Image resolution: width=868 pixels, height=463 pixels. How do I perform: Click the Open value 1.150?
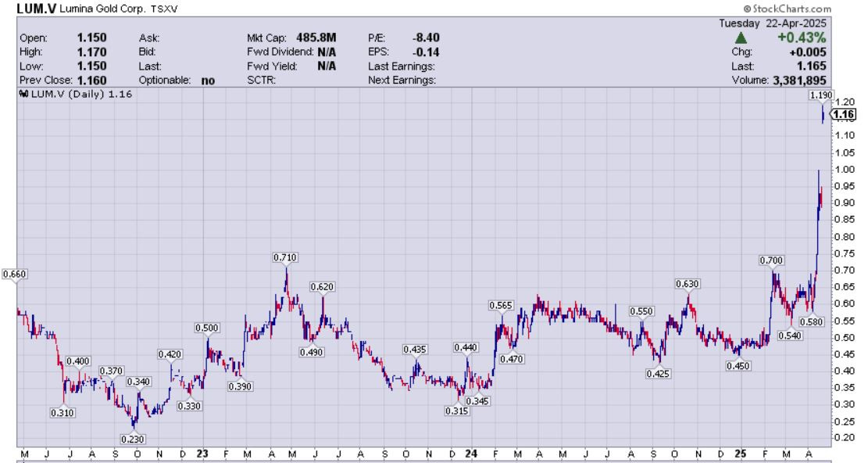click(91, 38)
